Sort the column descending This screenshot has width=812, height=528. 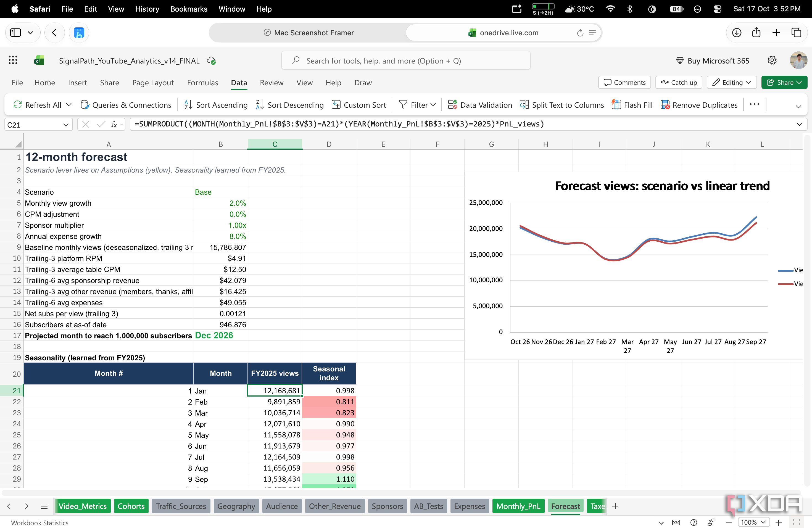coord(290,105)
